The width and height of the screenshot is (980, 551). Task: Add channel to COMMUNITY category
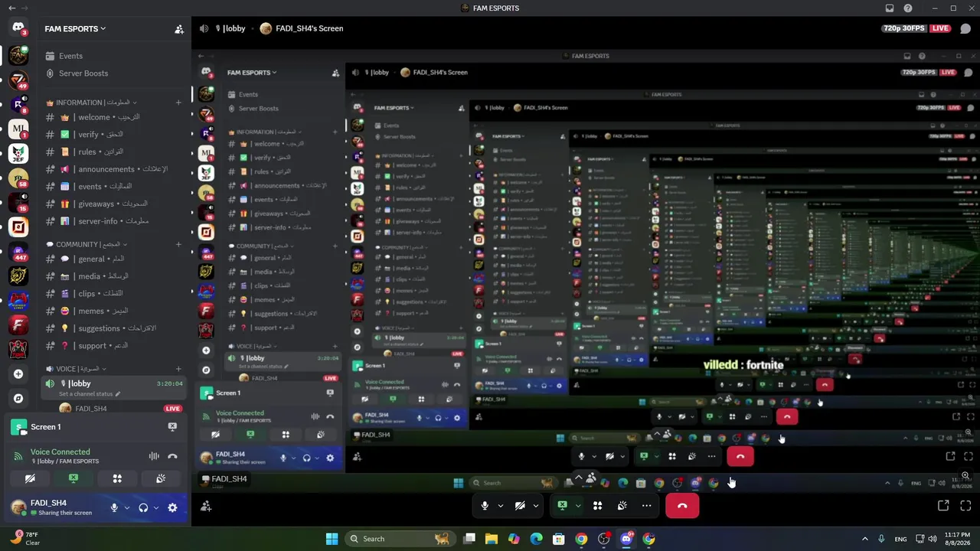click(178, 245)
